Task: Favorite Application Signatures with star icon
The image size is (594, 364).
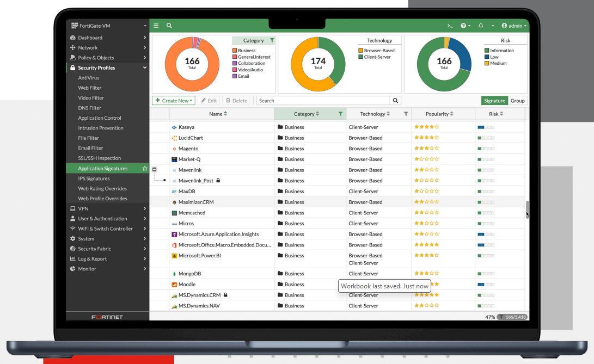Action: tap(145, 169)
